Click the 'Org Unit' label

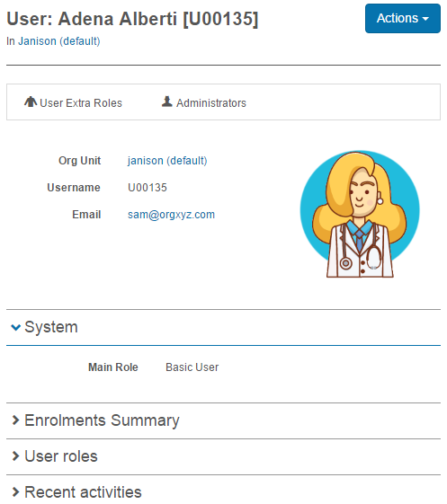coord(79,161)
